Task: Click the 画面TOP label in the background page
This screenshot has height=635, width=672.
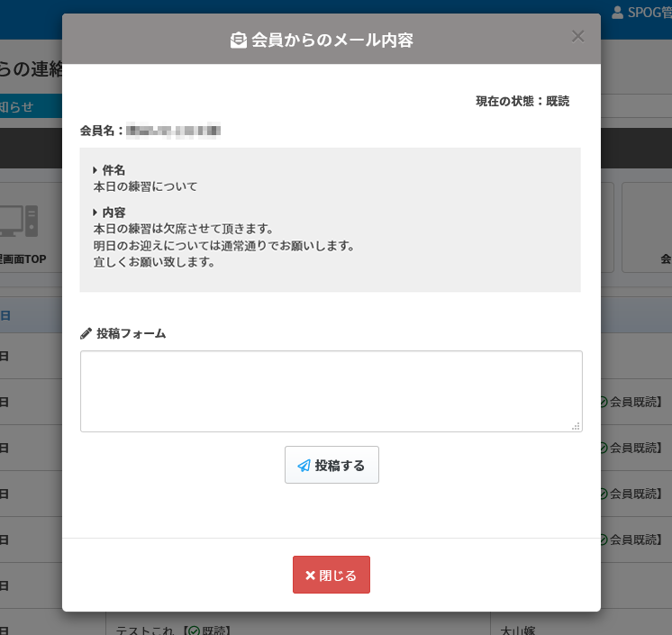Action: [x=23, y=259]
